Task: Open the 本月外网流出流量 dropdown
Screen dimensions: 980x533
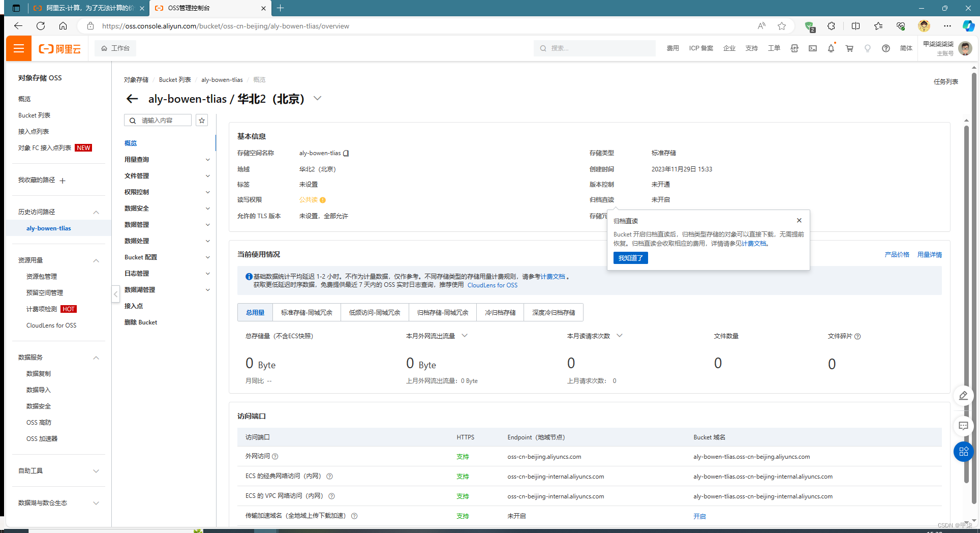Action: pyautogui.click(x=465, y=336)
